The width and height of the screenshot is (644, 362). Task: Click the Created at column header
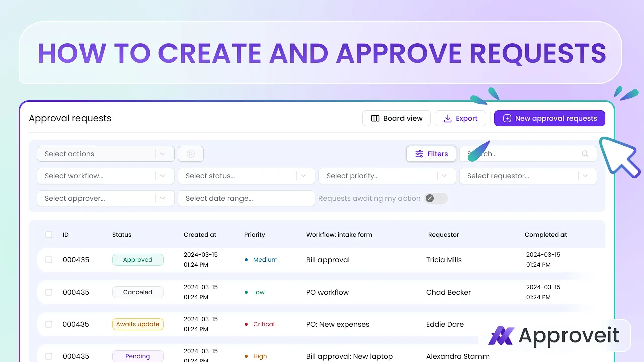200,235
